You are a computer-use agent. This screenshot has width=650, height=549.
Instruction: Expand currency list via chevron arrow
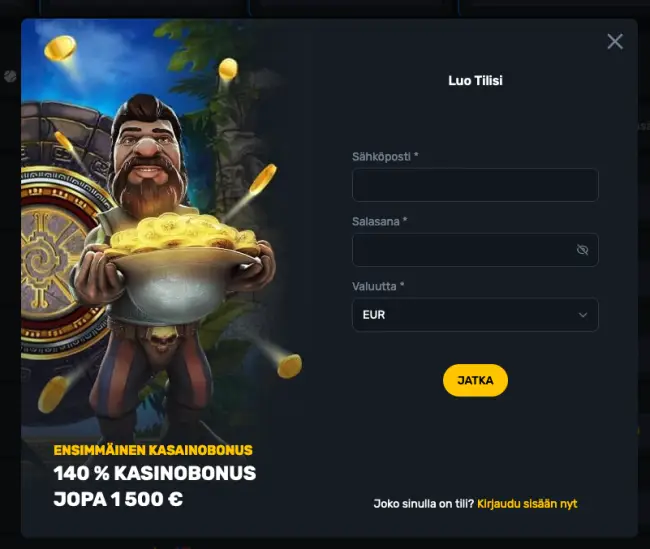click(x=583, y=315)
